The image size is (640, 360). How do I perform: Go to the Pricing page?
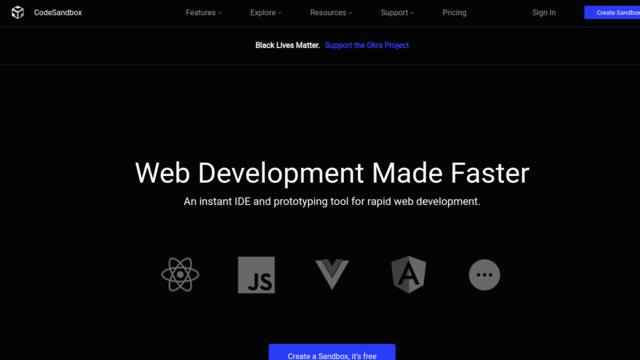454,13
